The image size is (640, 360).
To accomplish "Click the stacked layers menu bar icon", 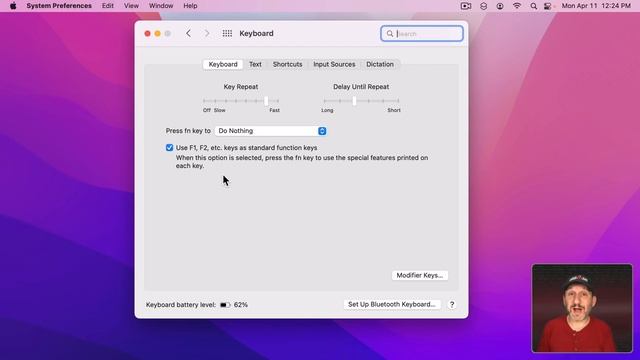I will pos(484,6).
